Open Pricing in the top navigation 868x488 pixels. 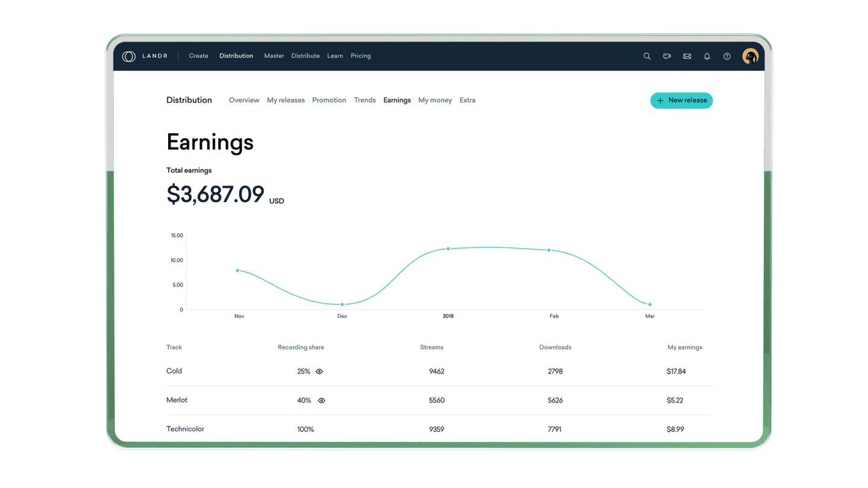(360, 56)
